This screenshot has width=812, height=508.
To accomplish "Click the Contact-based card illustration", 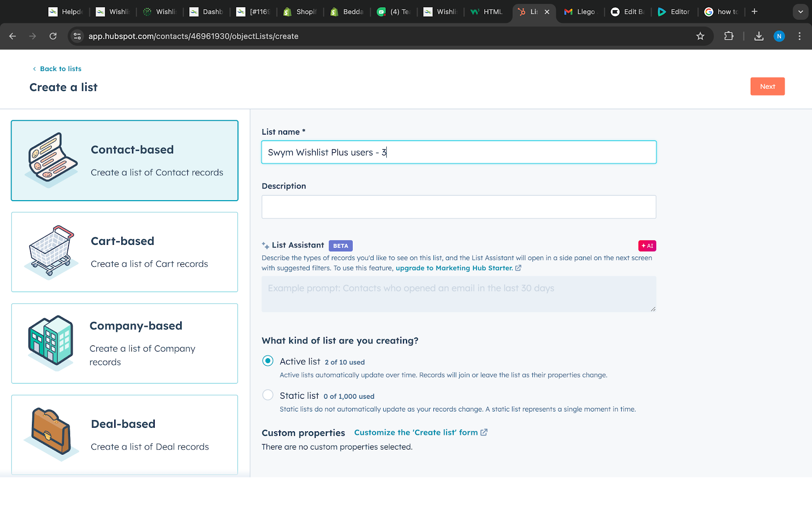I will click(x=52, y=159).
